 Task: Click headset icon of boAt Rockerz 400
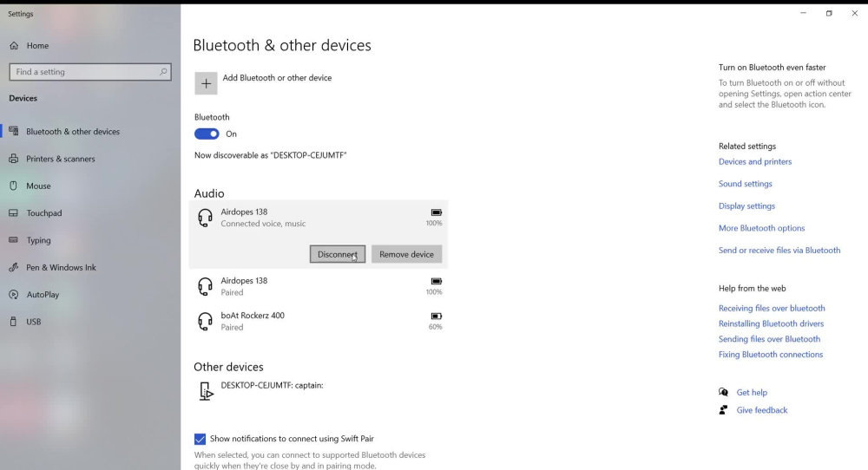click(x=206, y=321)
